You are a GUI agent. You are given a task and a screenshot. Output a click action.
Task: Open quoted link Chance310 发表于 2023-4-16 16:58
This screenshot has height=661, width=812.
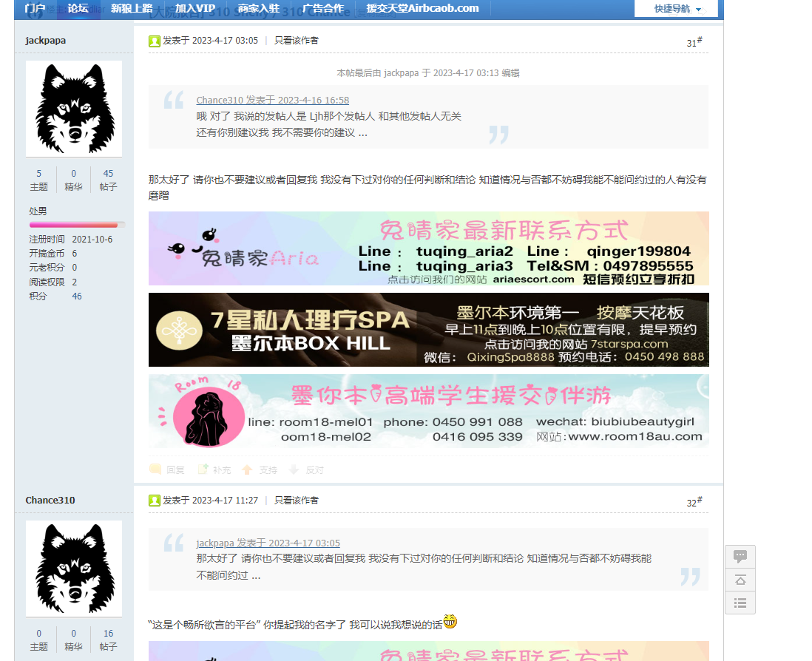[x=272, y=100]
